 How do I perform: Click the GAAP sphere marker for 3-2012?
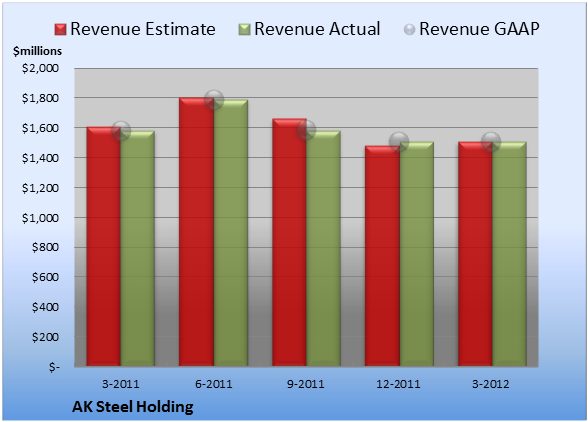point(491,142)
